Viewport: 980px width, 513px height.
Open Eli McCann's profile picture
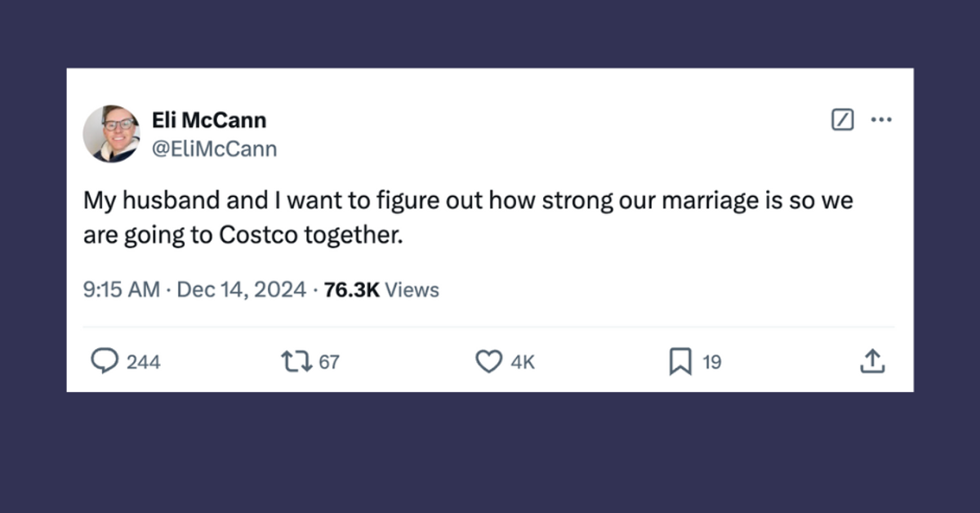click(111, 133)
